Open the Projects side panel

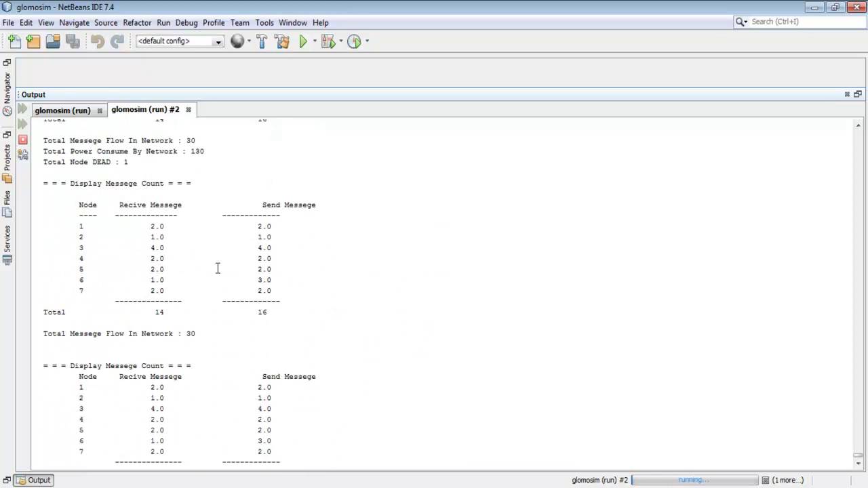tap(7, 163)
